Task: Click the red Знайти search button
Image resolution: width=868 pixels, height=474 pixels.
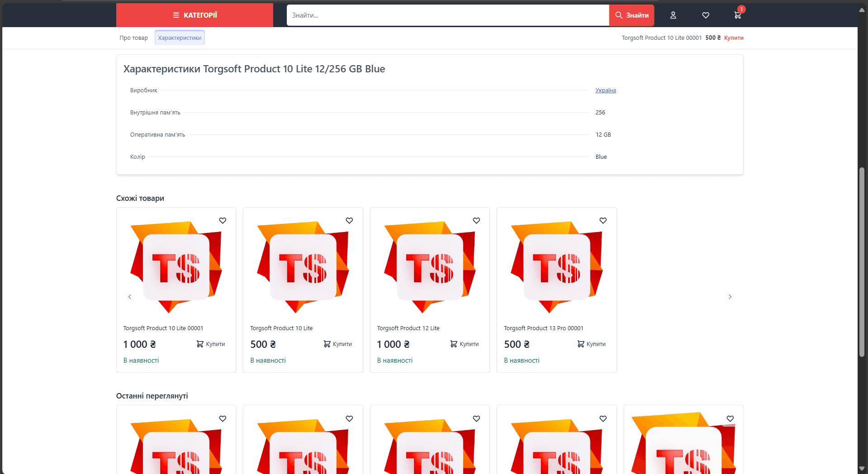Action: [632, 15]
